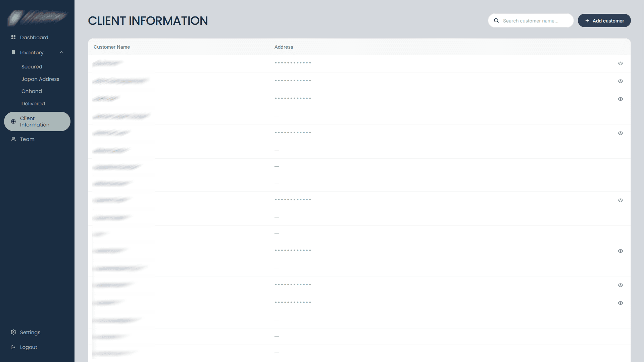
Task: Open Japan Address inventory
Action: 40,79
